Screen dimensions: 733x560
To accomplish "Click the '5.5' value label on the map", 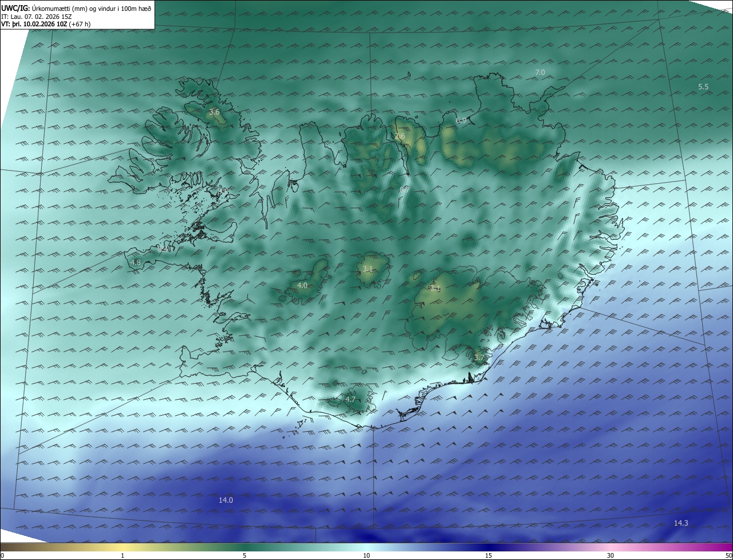I will [x=703, y=86].
